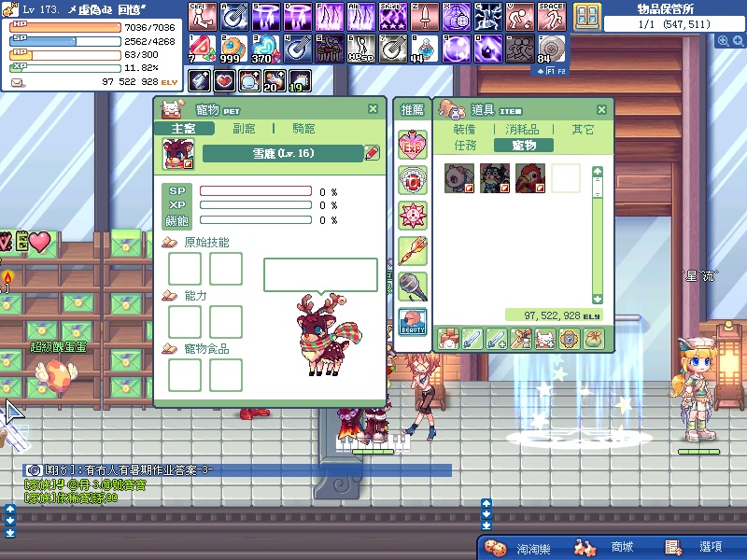Switch to 騎寵 mount pet tab
This screenshot has width=747, height=560.
coord(303,129)
